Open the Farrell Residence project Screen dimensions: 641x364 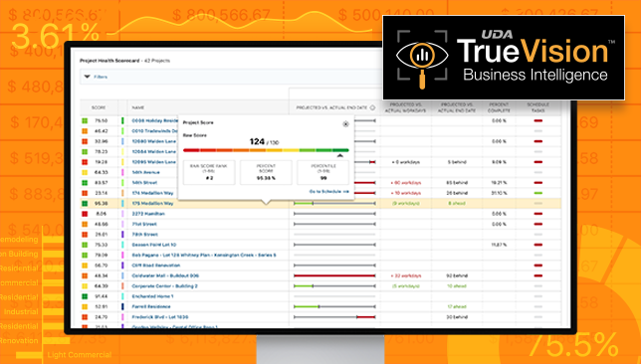pos(151,306)
